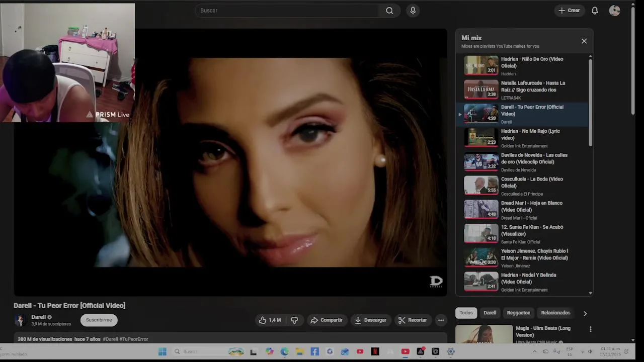
Task: Play Hadrian - Niño De Oro from mix
Action: pos(523,66)
